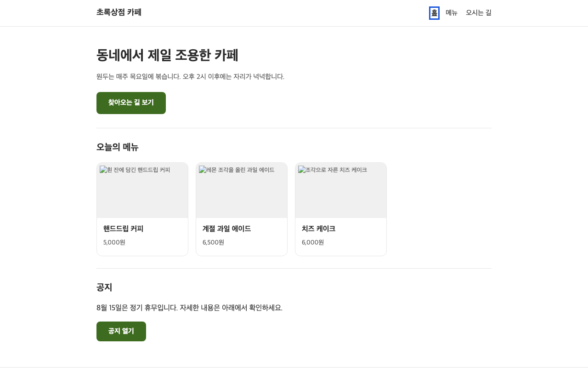This screenshot has height=368, width=588.
Task: Select the 계절 과일 에이드 card title
Action: (x=226, y=229)
